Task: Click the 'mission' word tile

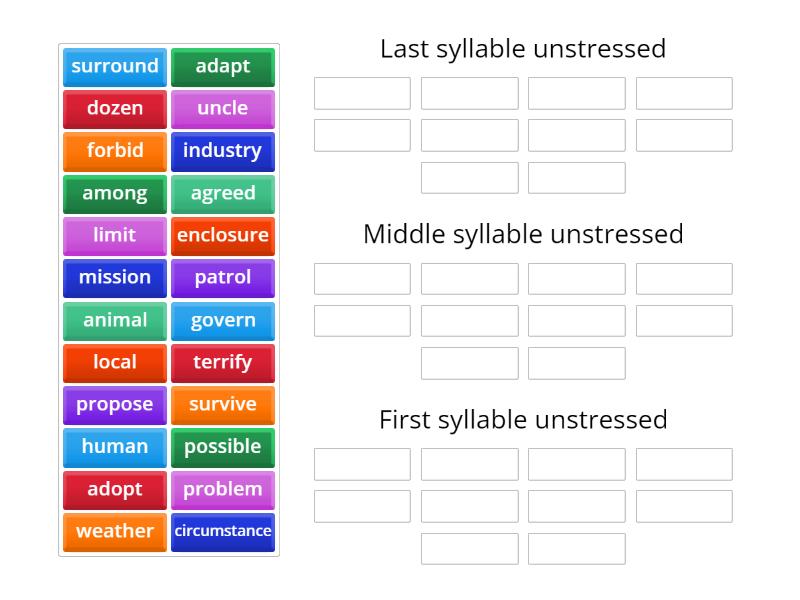Action: (115, 278)
